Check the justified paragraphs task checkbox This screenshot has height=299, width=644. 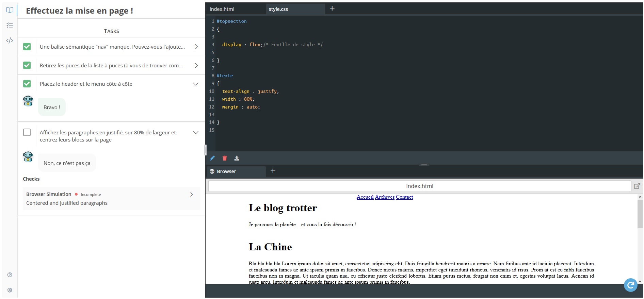tap(27, 132)
